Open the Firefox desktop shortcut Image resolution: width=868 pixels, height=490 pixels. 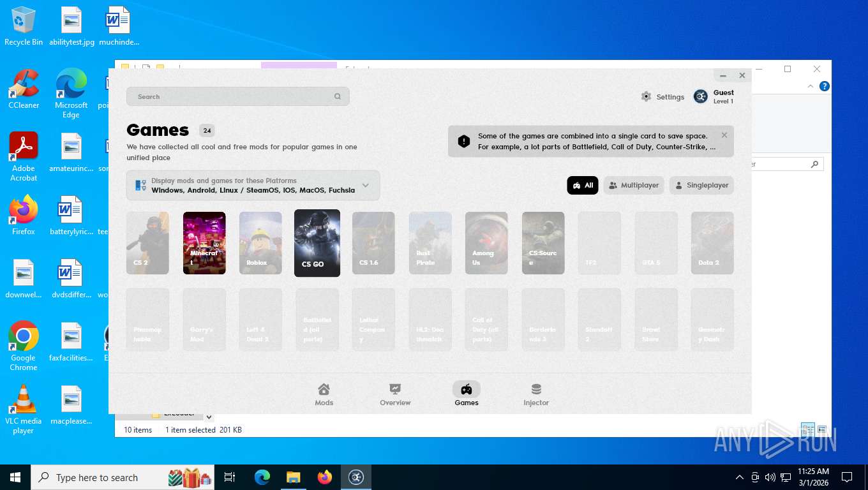(24, 215)
